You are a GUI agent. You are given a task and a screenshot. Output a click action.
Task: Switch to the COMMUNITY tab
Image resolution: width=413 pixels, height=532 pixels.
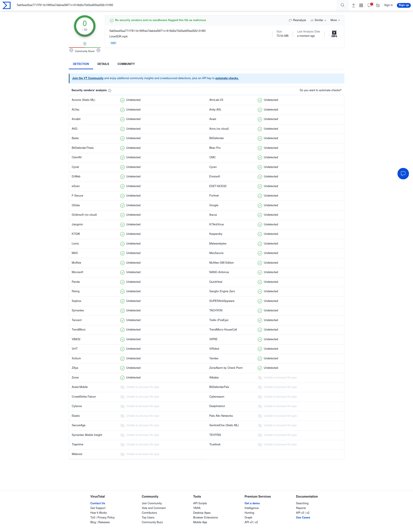pos(126,64)
